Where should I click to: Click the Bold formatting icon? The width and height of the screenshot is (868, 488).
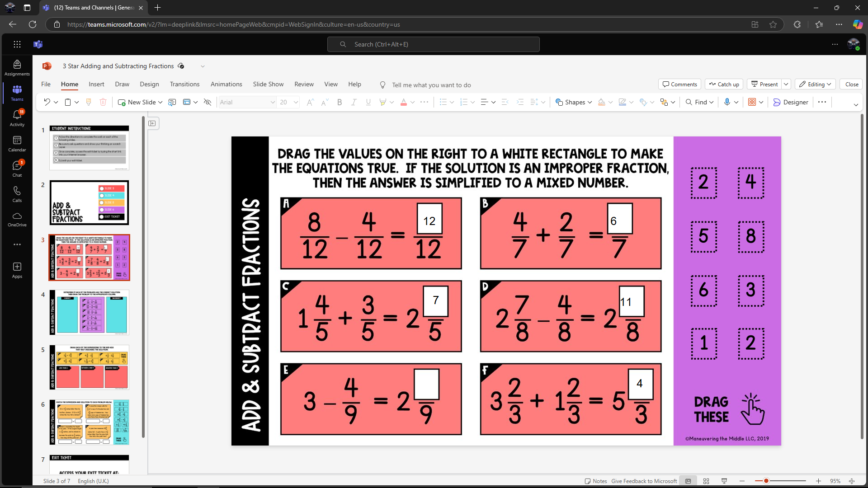point(339,102)
